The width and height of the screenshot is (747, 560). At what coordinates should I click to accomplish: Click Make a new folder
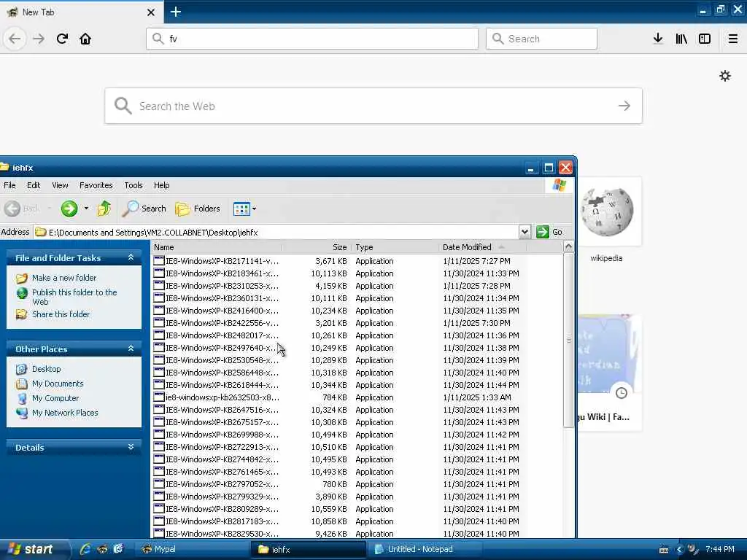pos(64,278)
